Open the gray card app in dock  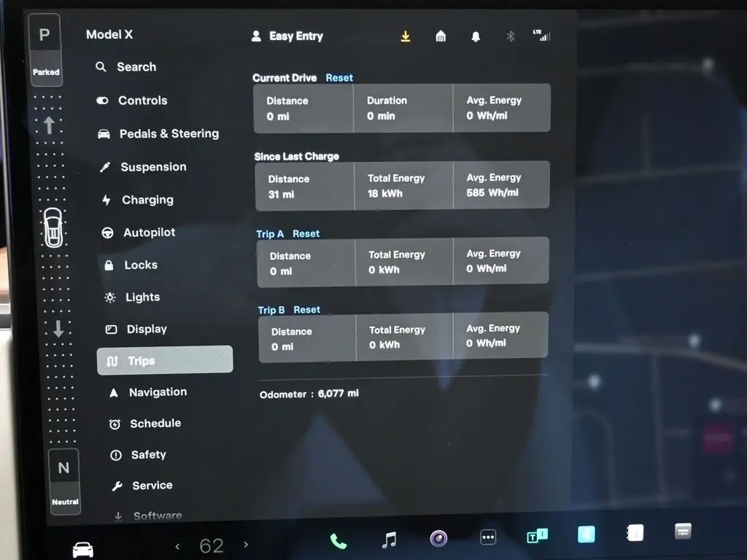683,532
